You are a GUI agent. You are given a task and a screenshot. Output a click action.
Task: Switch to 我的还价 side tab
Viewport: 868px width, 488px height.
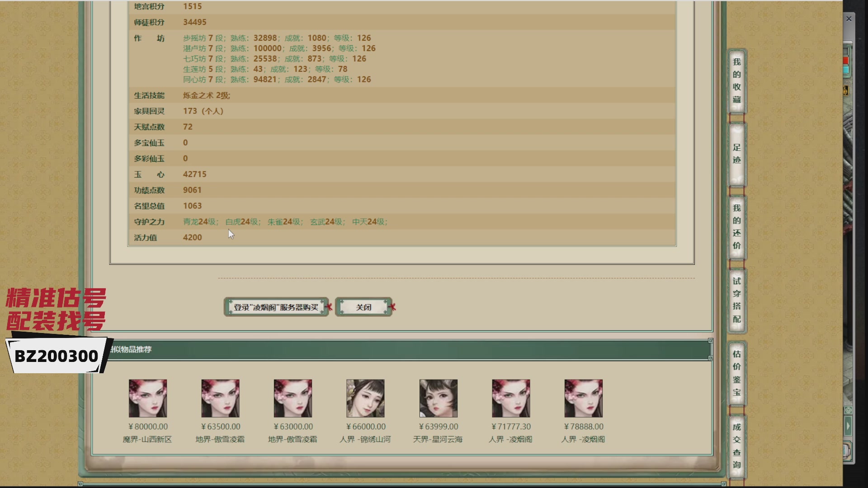[736, 227]
